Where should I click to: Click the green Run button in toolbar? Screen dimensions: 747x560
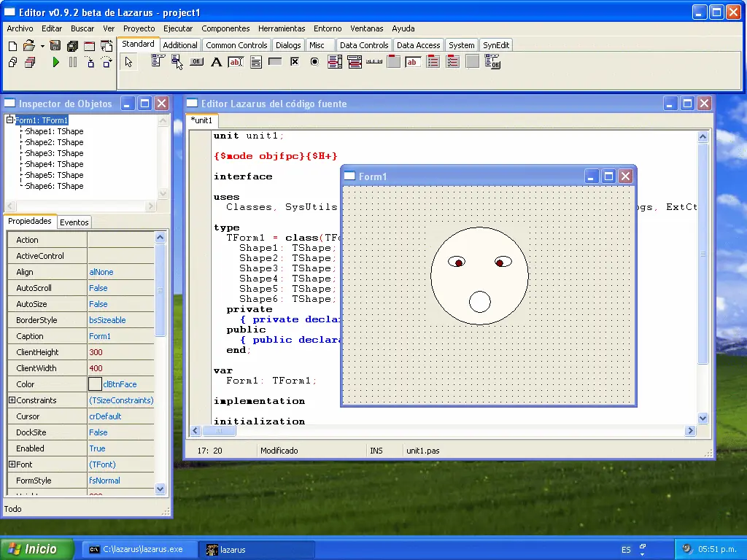point(56,63)
